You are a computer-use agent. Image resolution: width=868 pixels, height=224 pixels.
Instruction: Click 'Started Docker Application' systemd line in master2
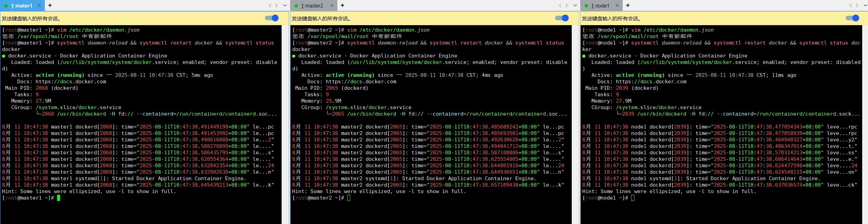tap(414, 178)
